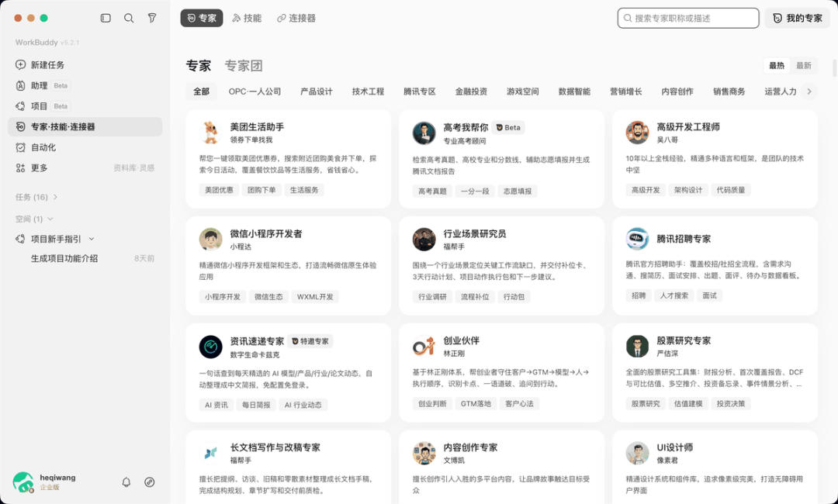Click the 人才搜索 tag
The image size is (838, 504).
[x=674, y=295]
